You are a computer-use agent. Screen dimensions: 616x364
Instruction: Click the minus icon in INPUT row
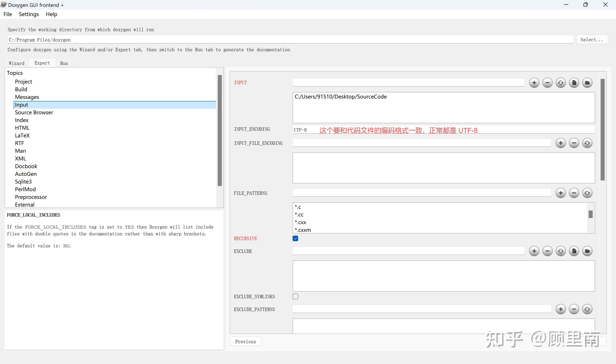pyautogui.click(x=547, y=83)
